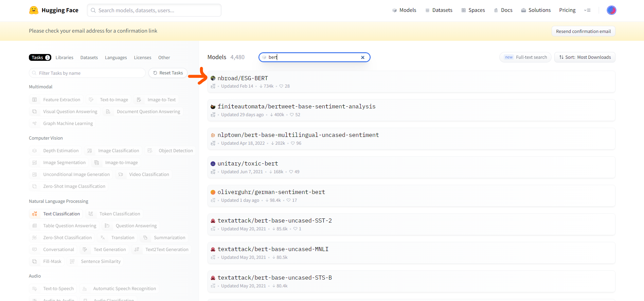Toggle the Depth Estimation filter
Viewport: 644px width, 301px height.
pos(55,150)
